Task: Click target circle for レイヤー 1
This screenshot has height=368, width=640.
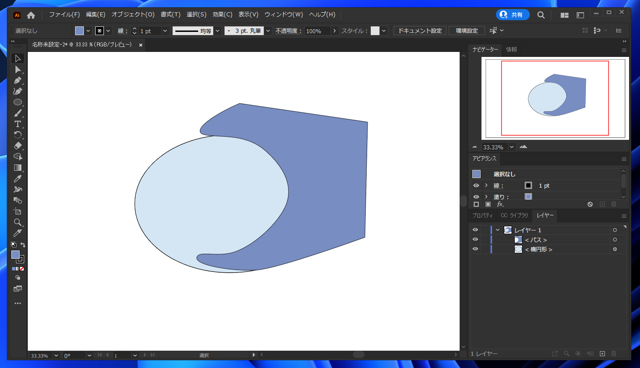Action: 615,230
